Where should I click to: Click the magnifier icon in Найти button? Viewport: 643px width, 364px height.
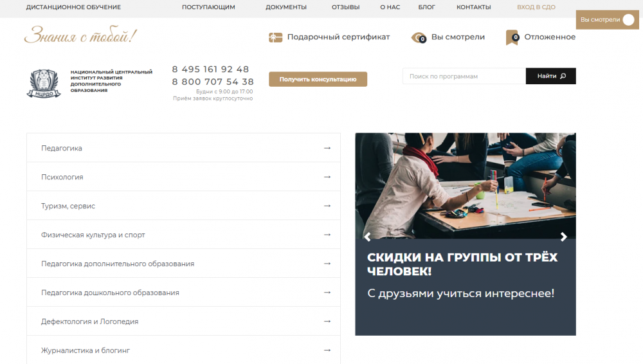563,76
